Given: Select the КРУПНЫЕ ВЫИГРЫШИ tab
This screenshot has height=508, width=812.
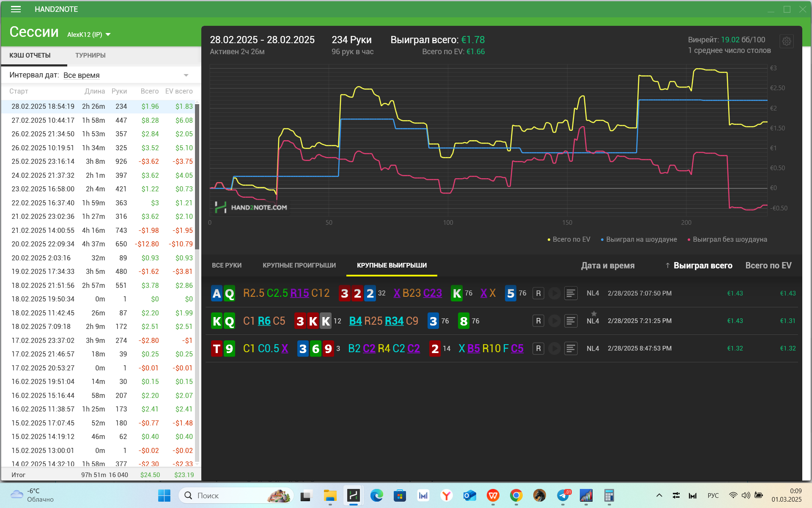Looking at the screenshot, I should point(392,265).
